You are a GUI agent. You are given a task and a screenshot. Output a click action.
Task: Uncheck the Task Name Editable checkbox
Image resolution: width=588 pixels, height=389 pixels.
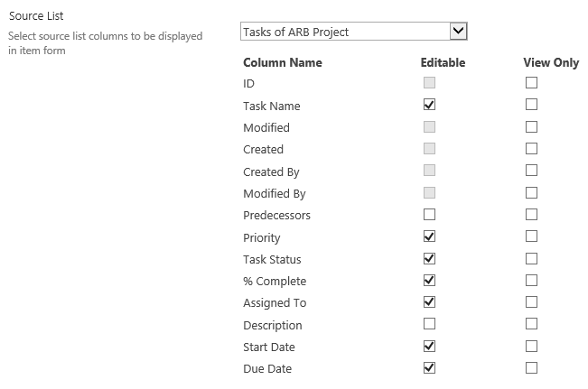point(429,105)
